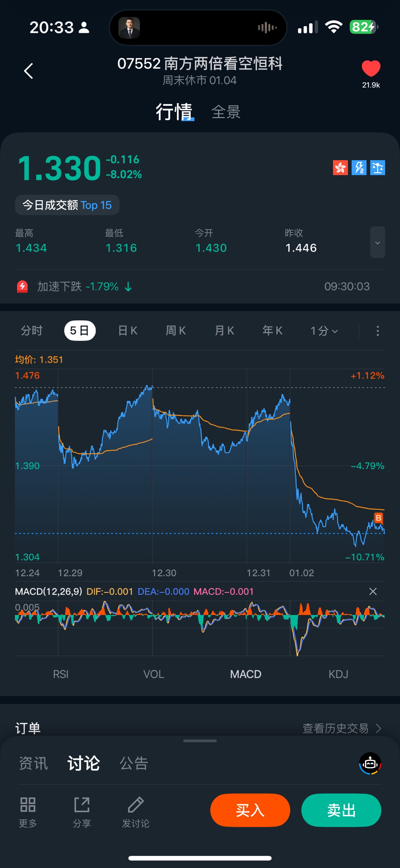Switch indicator to KDJ
Image resolution: width=400 pixels, height=868 pixels.
coord(338,674)
